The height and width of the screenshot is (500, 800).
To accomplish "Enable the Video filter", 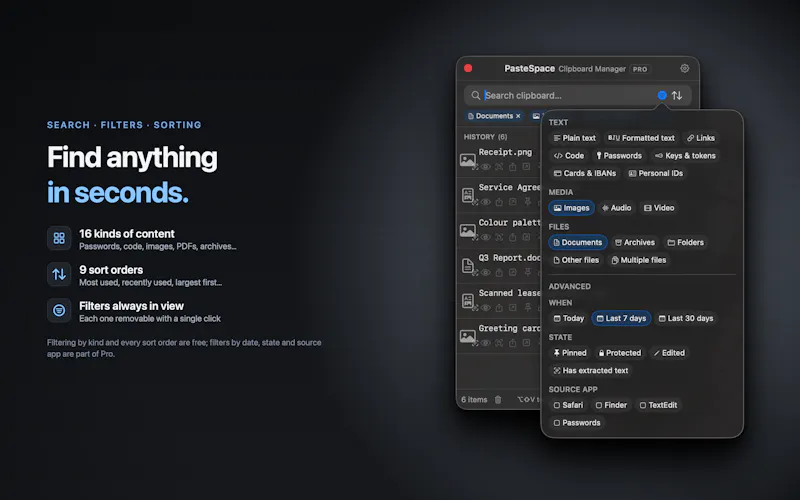I will [x=659, y=208].
